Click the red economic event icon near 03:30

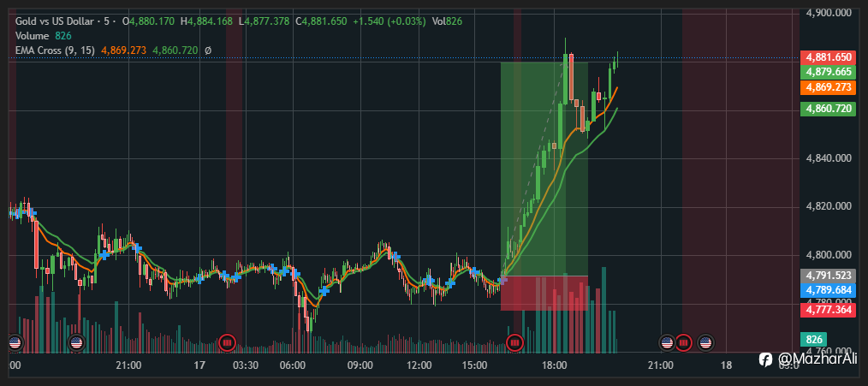(227, 343)
